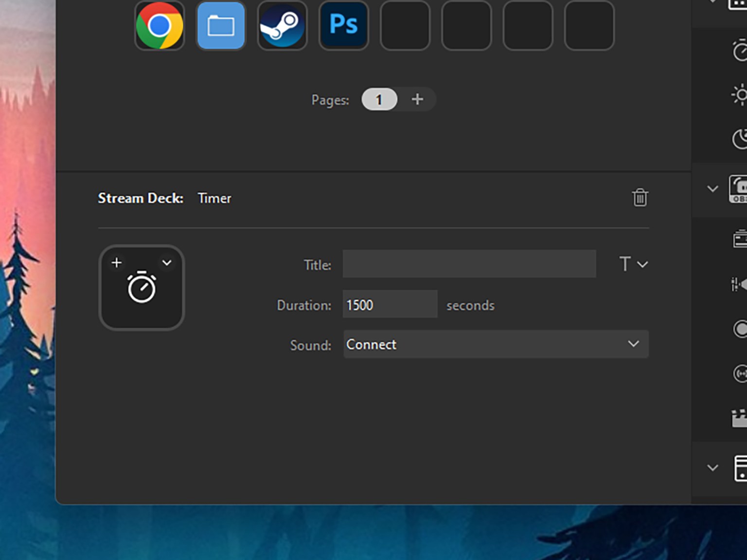The image size is (747, 560).
Task: Collapse the OBS Studio category in the sidebar
Action: pyautogui.click(x=712, y=189)
